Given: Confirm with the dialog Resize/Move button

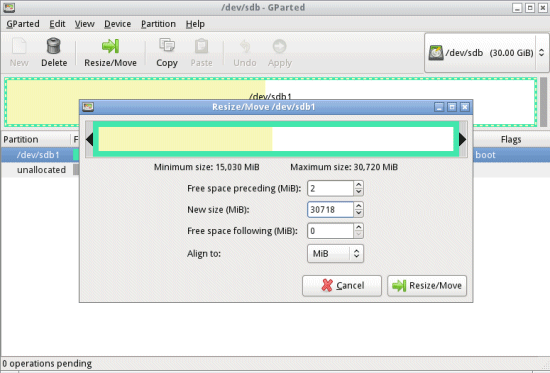Looking at the screenshot, I should click(427, 286).
